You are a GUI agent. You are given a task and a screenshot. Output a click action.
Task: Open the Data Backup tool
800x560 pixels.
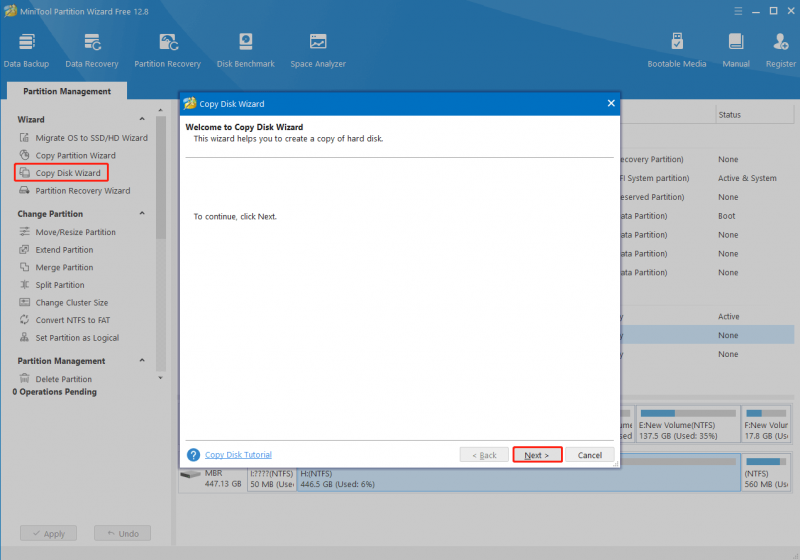coord(27,50)
